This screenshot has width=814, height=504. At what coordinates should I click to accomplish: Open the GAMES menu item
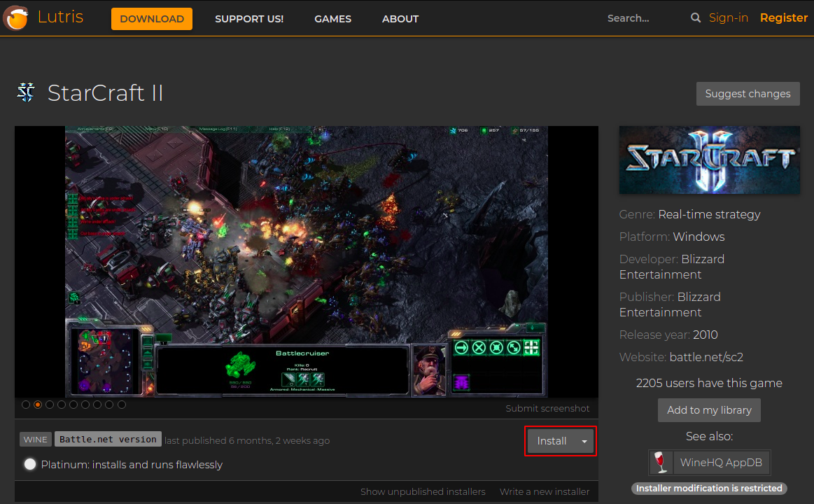pyautogui.click(x=332, y=19)
